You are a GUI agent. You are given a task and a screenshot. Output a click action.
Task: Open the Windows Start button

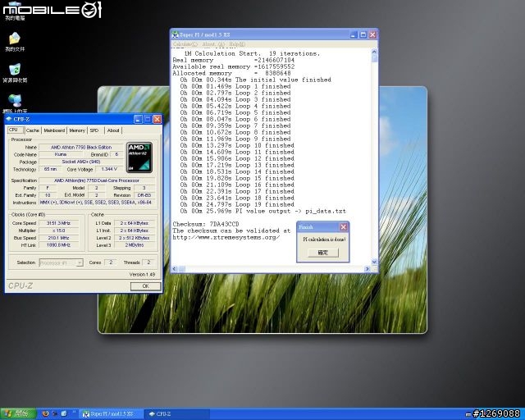click(x=18, y=414)
